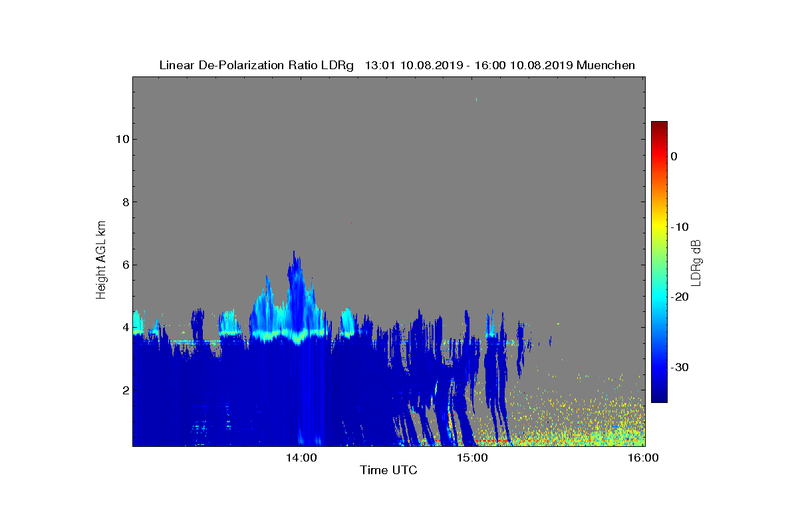Click the '-20' colorbar tick label
This screenshot has height=532, width=798.
679,297
